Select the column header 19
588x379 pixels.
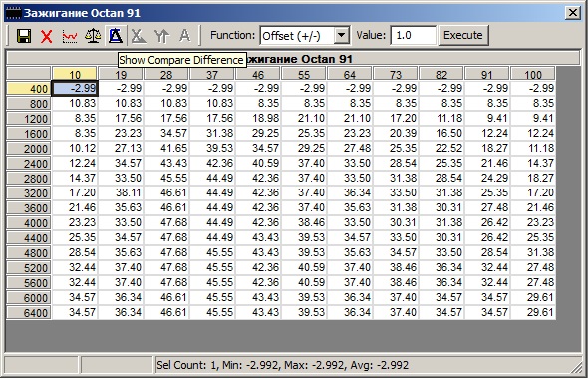(x=121, y=74)
